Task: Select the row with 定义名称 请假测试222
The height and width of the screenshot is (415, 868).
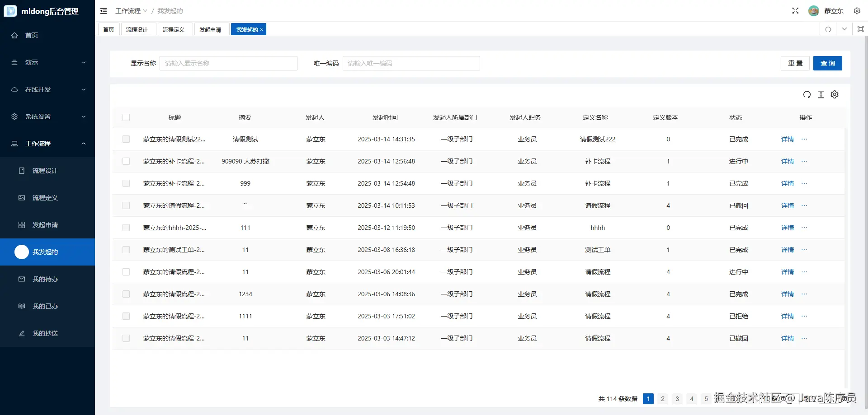Action: coord(126,139)
